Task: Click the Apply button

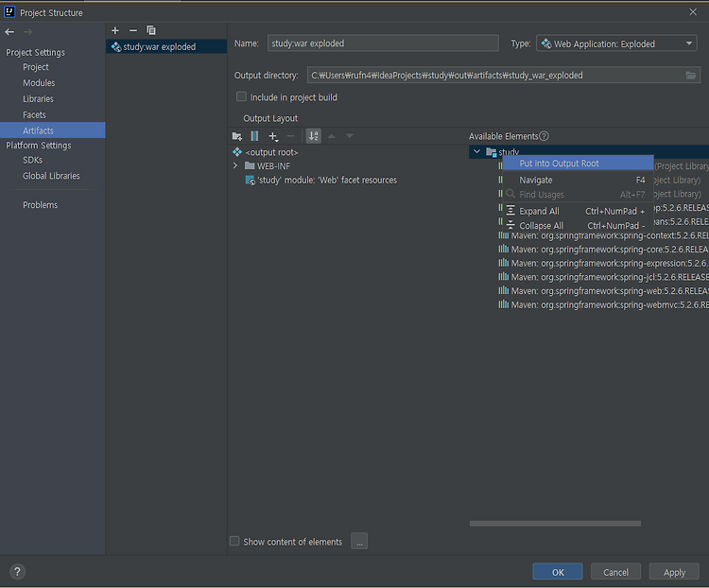Action: click(674, 572)
